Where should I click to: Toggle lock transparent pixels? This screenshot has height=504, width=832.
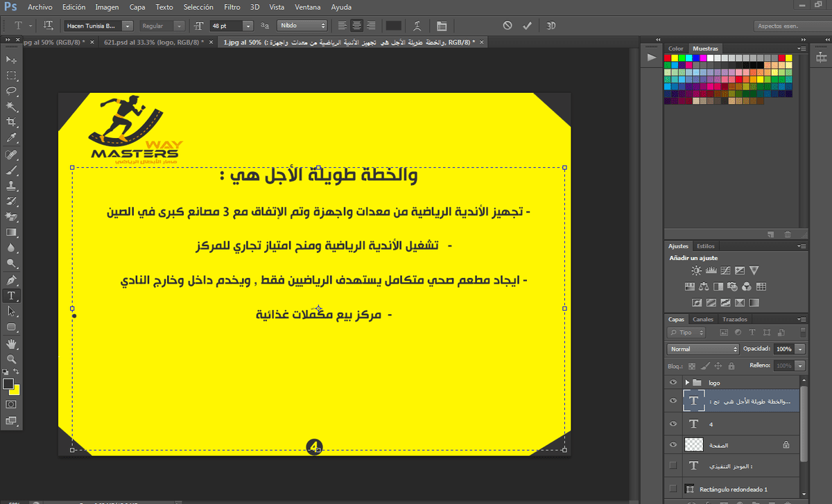(692, 365)
